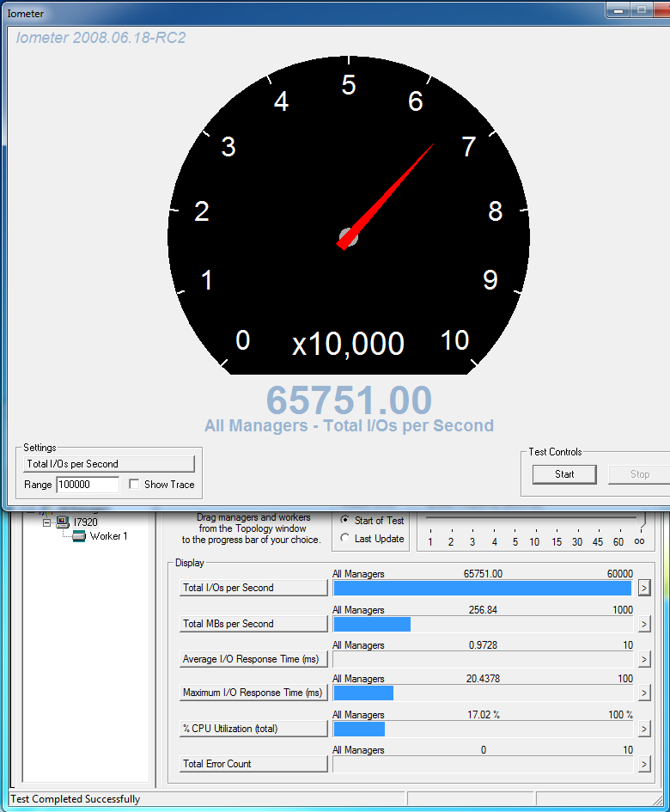The image size is (670, 812).
Task: Open the Total Error Count display selector
Action: [253, 764]
